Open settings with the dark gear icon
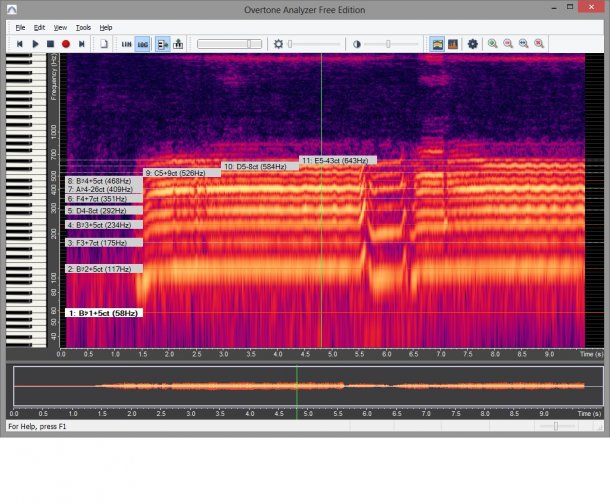610x503 pixels. pyautogui.click(x=473, y=44)
